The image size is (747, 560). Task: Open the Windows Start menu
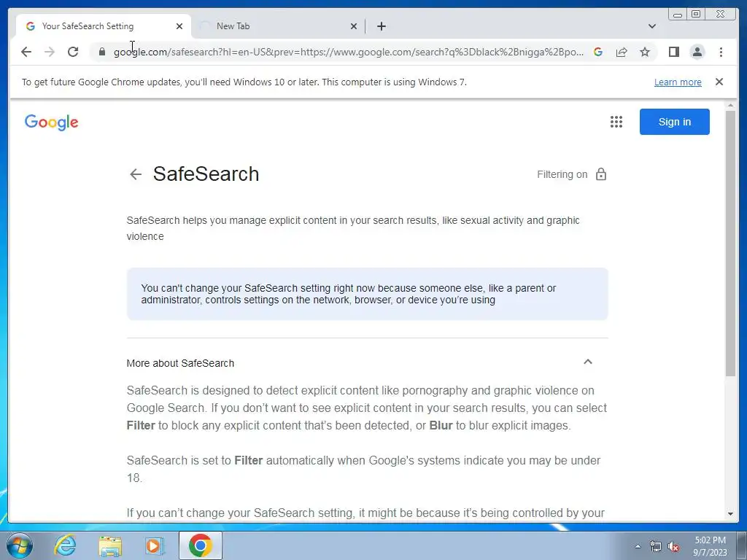click(19, 545)
